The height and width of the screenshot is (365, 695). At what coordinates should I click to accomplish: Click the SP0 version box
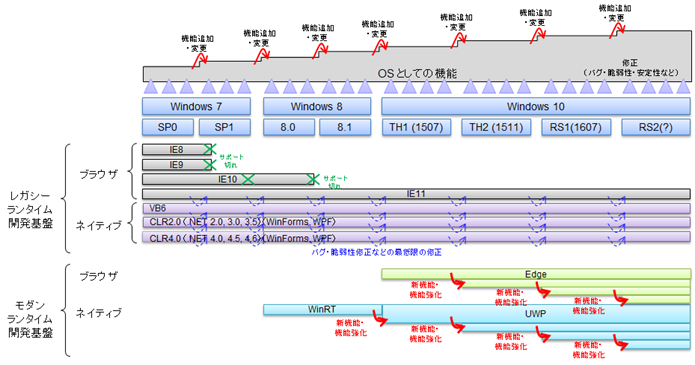click(168, 127)
